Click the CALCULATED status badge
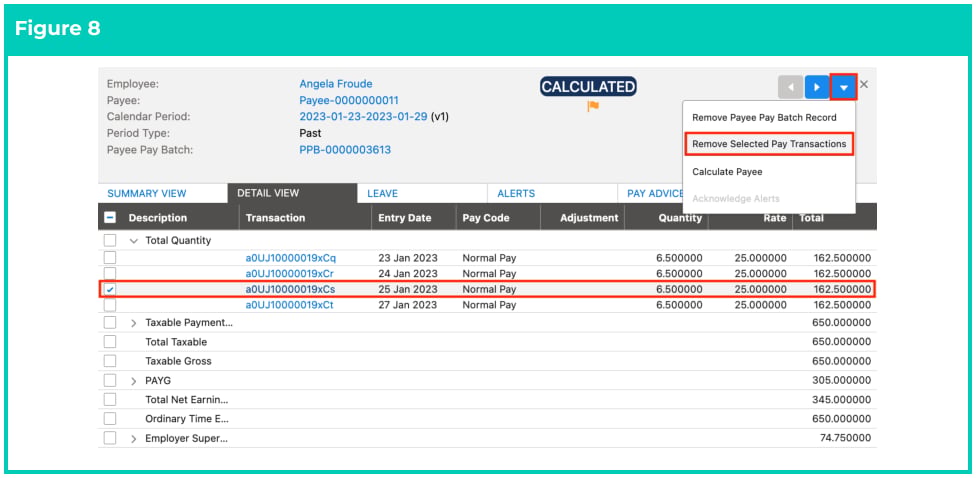 (588, 87)
